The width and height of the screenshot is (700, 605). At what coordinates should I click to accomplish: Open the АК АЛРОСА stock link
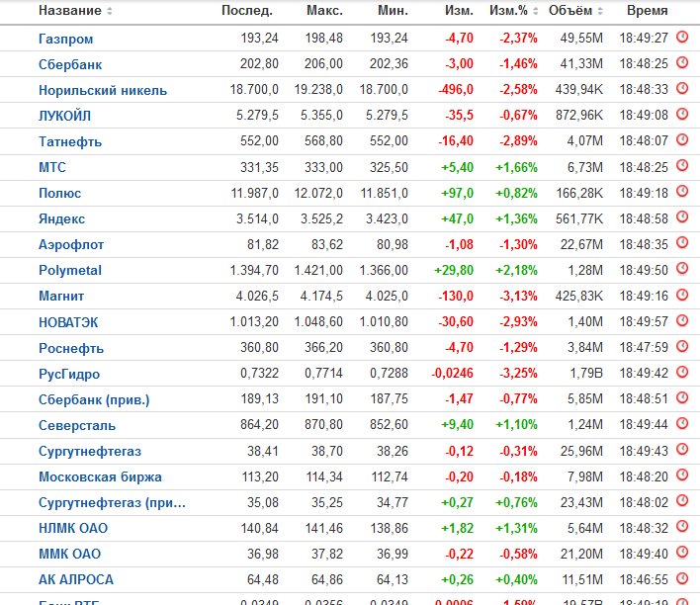coord(76,579)
